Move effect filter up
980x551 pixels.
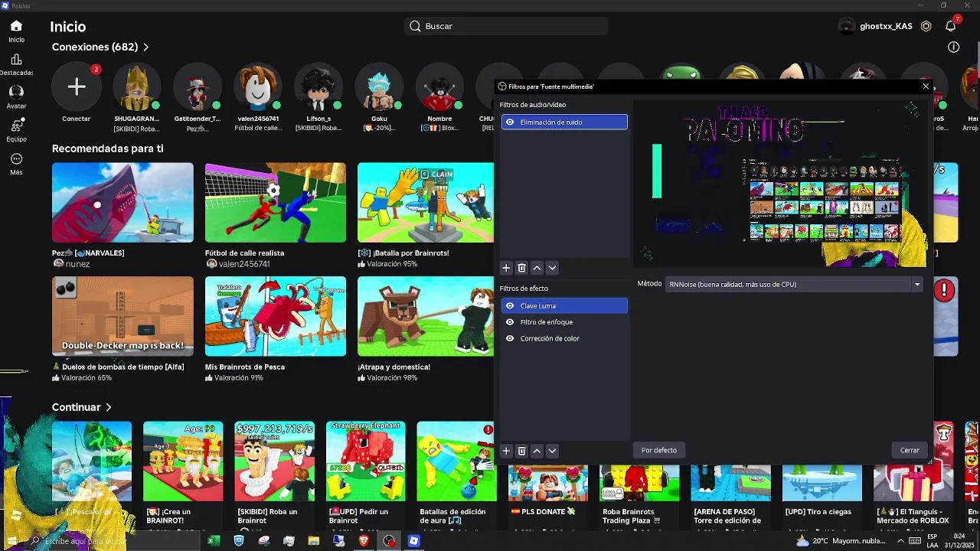pos(537,451)
